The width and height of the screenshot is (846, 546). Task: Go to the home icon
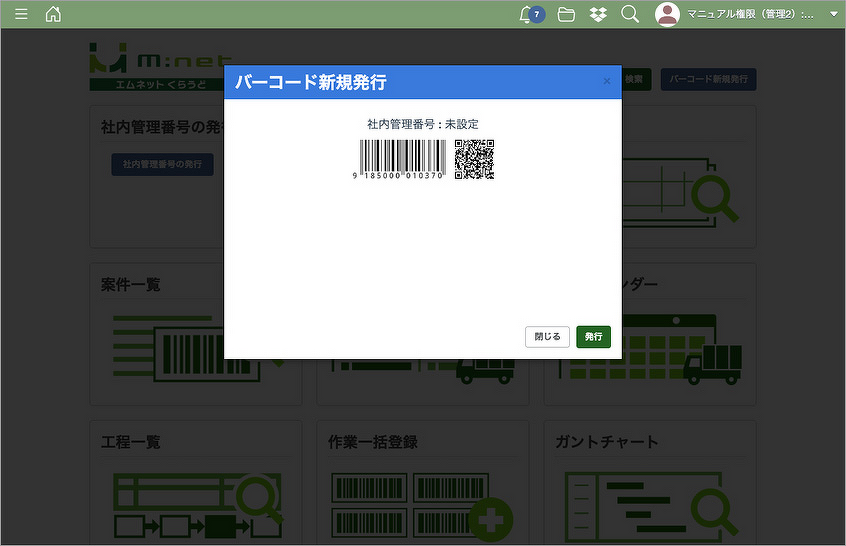53,13
